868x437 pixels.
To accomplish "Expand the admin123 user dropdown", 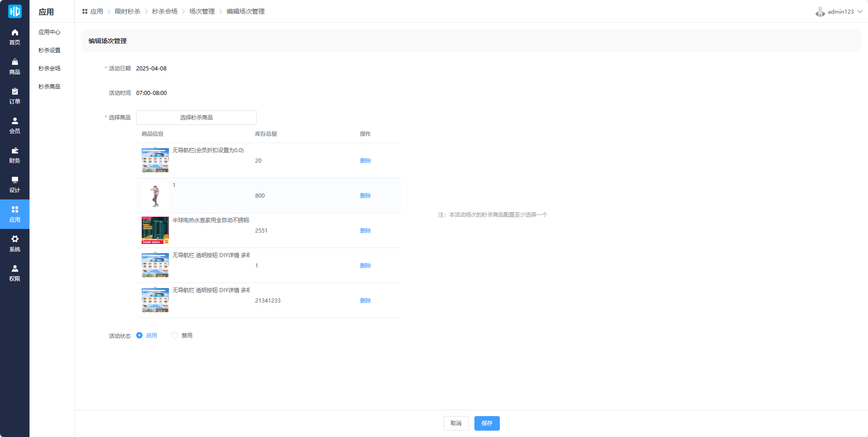I will (839, 12).
